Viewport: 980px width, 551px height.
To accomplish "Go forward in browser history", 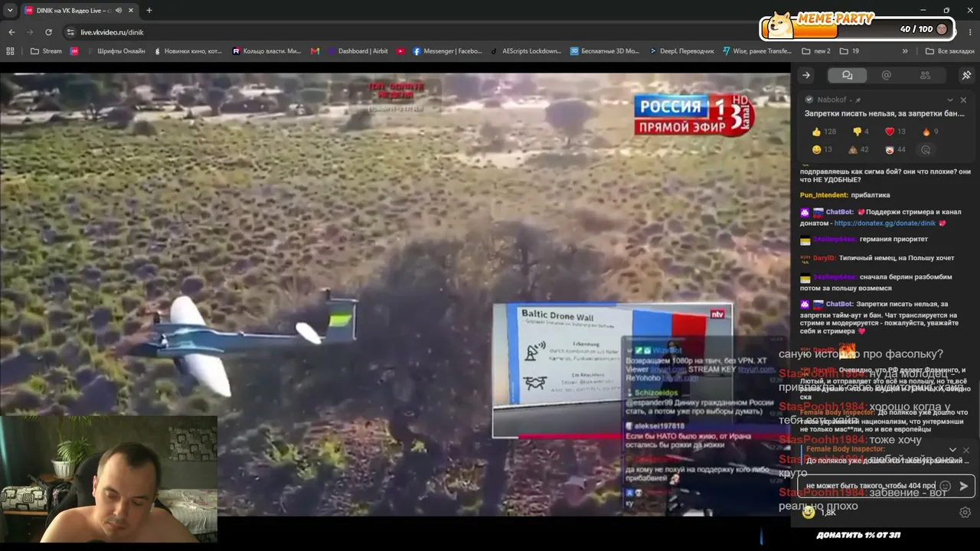I will point(30,32).
